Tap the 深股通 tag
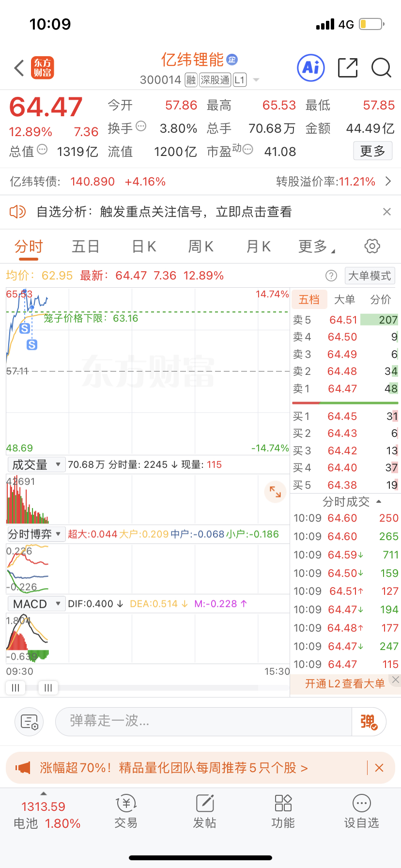This screenshot has height=868, width=401. [216, 80]
